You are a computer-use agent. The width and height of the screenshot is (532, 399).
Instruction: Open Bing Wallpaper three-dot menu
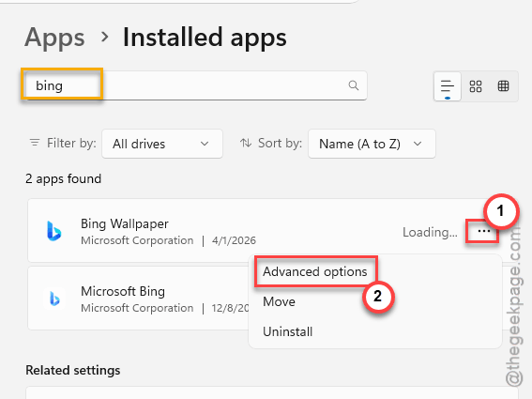tap(483, 231)
